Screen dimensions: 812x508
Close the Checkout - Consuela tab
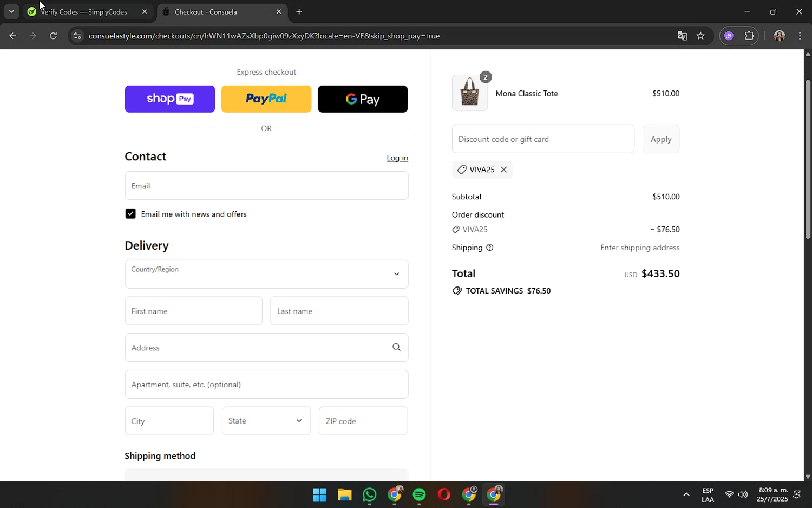[x=279, y=11]
